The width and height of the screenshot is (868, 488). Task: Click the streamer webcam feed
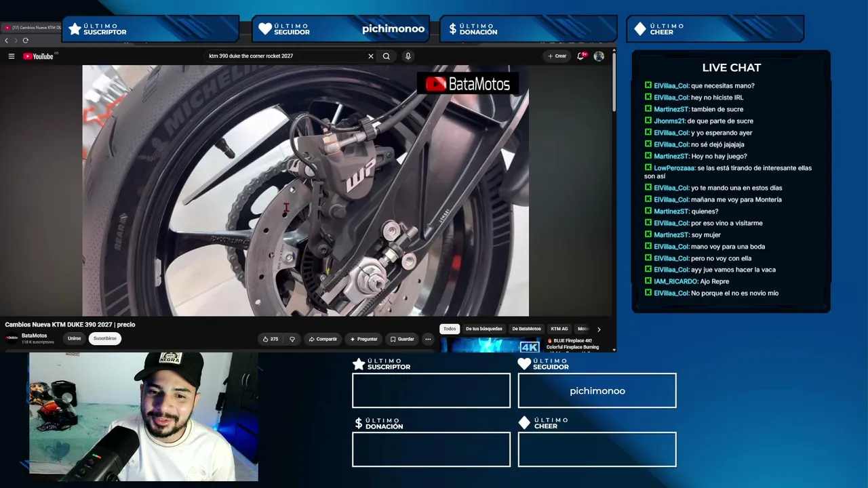pos(144,416)
